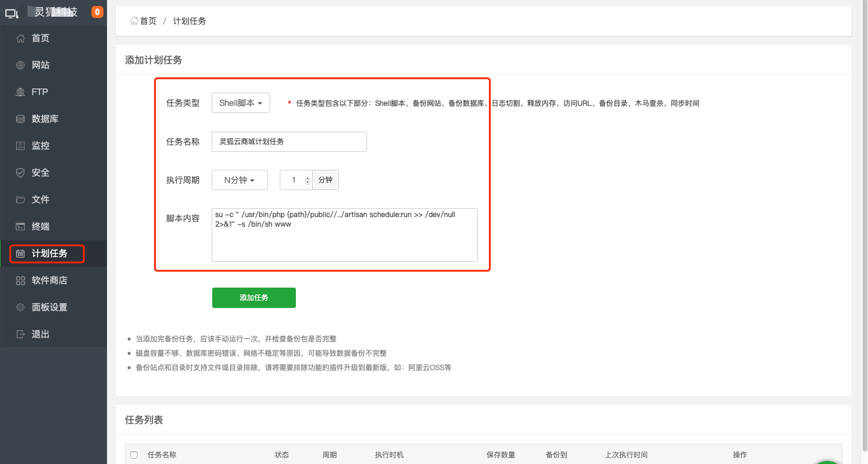
Task: Click the monitor icon beside 监控
Action: tap(20, 146)
